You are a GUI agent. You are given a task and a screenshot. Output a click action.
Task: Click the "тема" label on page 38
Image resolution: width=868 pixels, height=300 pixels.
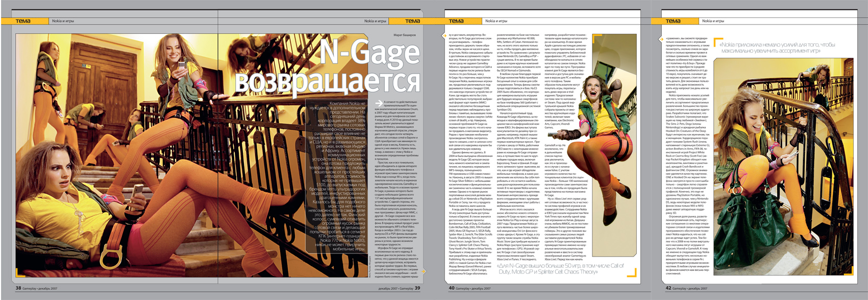[23, 21]
